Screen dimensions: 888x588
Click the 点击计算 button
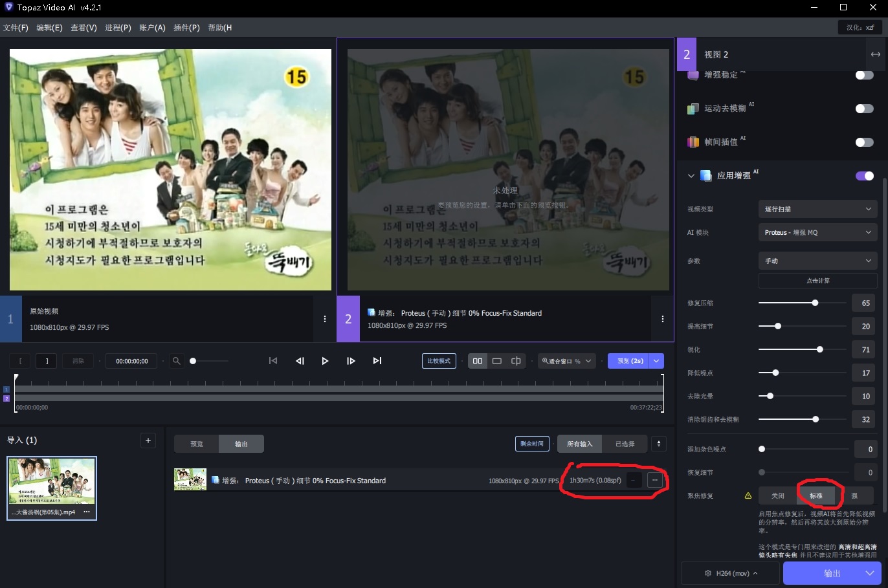pyautogui.click(x=818, y=281)
